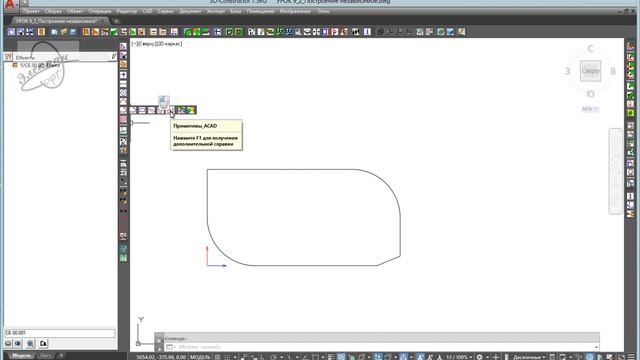Expand command history with the command line arrow
The image size is (640, 360).
596,347
